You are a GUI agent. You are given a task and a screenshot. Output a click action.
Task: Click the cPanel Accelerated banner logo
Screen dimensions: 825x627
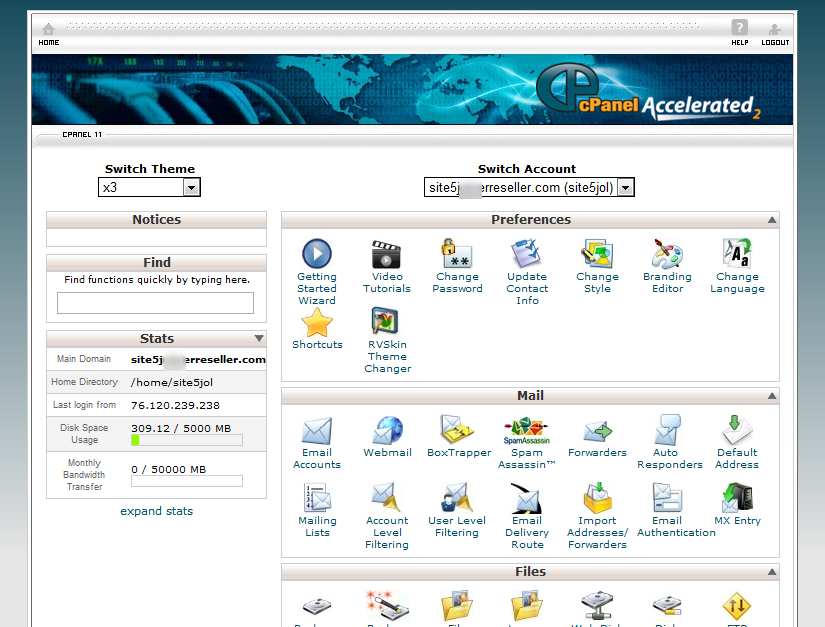[x=650, y=93]
